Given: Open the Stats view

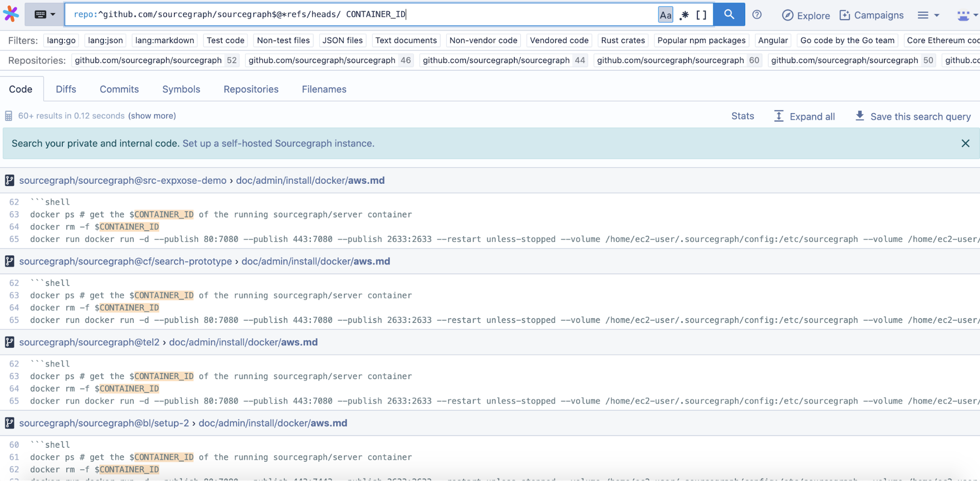Looking at the screenshot, I should point(743,116).
